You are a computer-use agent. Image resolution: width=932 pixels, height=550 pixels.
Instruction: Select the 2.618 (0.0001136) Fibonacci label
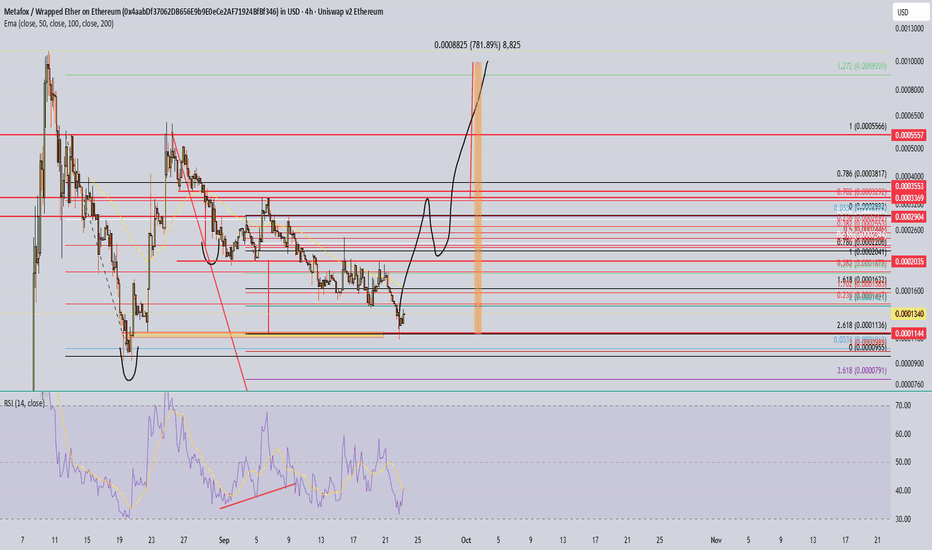(861, 325)
